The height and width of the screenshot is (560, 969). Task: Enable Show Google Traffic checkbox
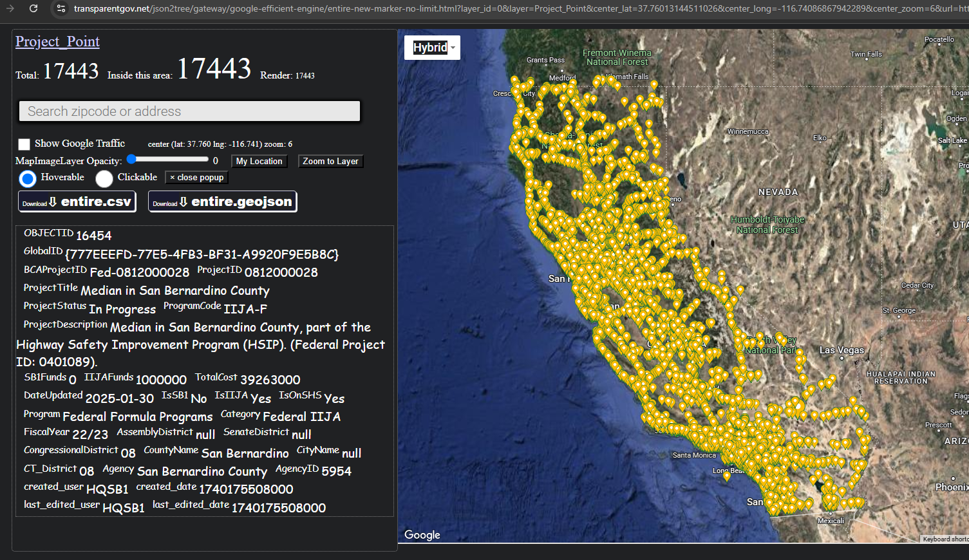coord(24,144)
